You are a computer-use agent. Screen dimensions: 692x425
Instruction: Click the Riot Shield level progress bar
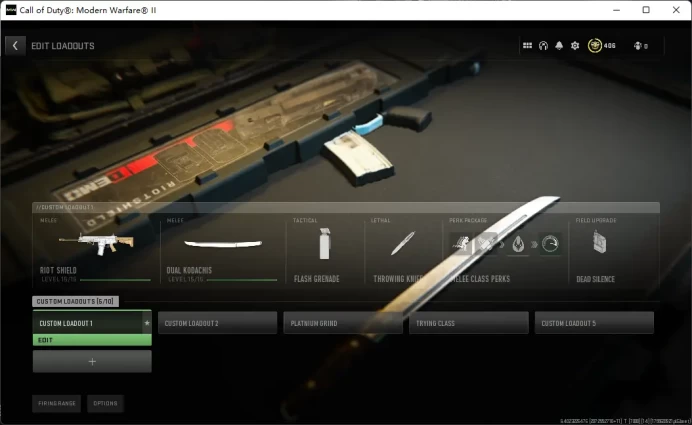pyautogui.click(x=115, y=280)
